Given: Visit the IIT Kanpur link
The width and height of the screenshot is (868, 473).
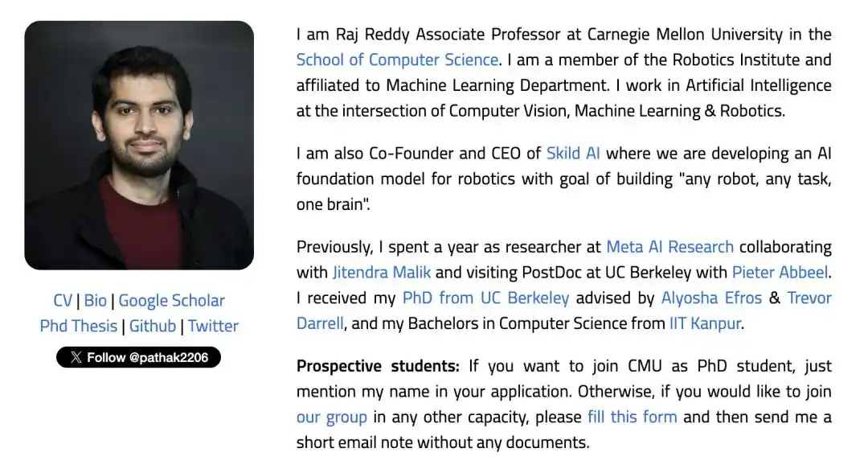Looking at the screenshot, I should pos(705,323).
